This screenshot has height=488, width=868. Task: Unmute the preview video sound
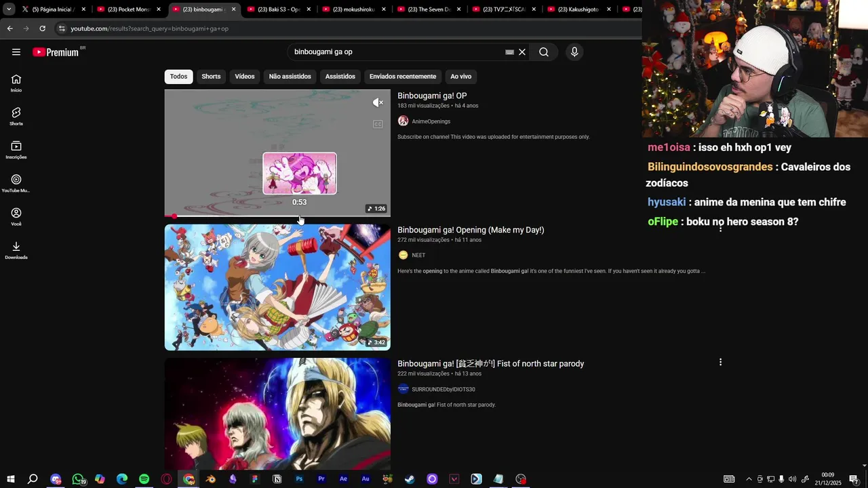pyautogui.click(x=378, y=102)
